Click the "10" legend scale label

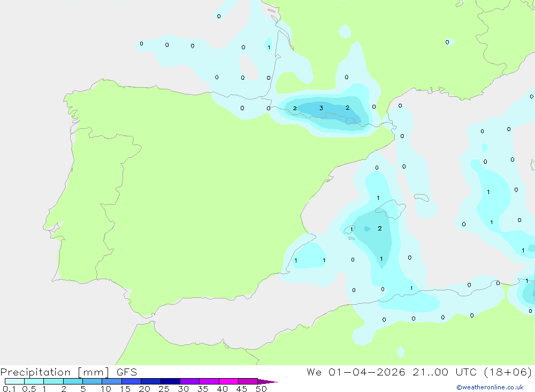[106, 389]
